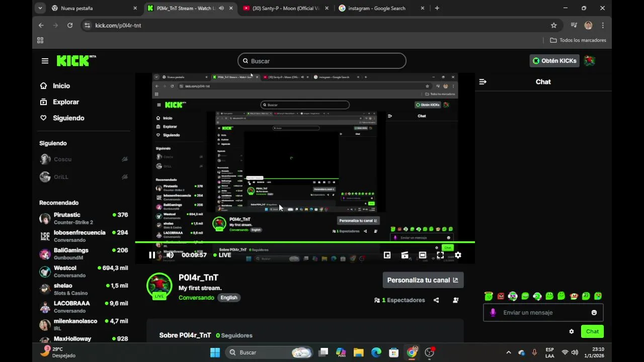The image size is (644, 362).
Task: Open followed channel OriLL
Action: [84, 177]
